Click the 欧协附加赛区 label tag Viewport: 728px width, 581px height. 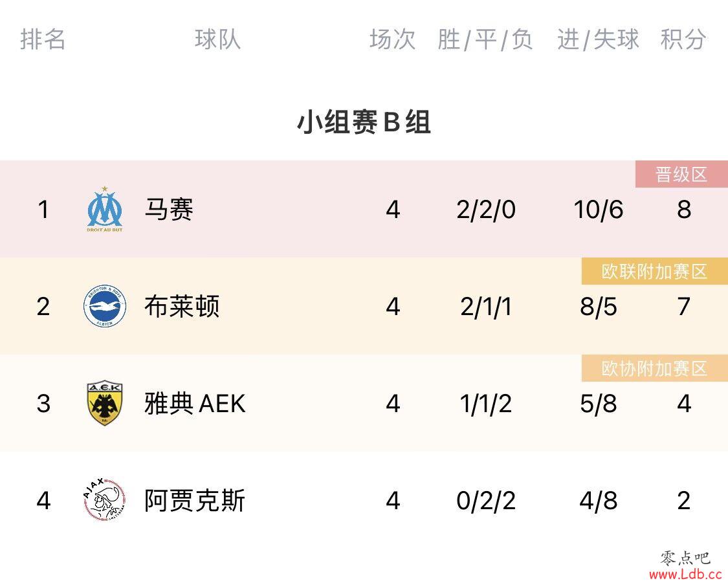pyautogui.click(x=655, y=368)
